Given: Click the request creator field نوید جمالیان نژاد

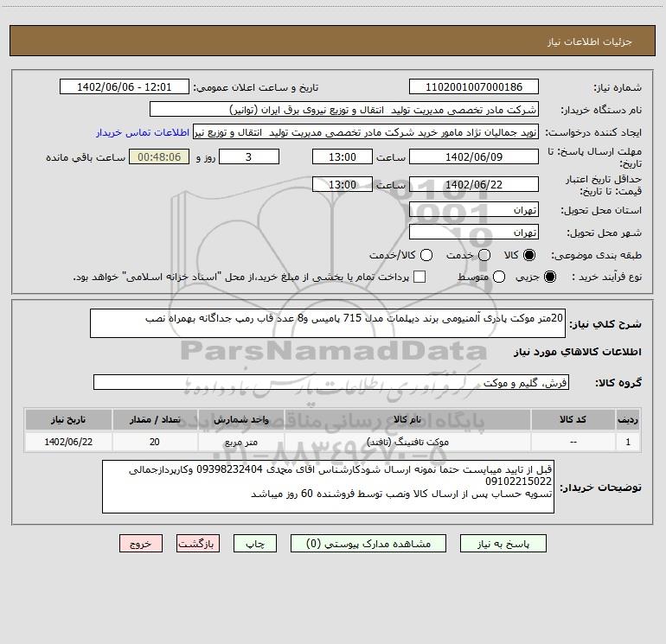Looking at the screenshot, I should click(x=366, y=131).
